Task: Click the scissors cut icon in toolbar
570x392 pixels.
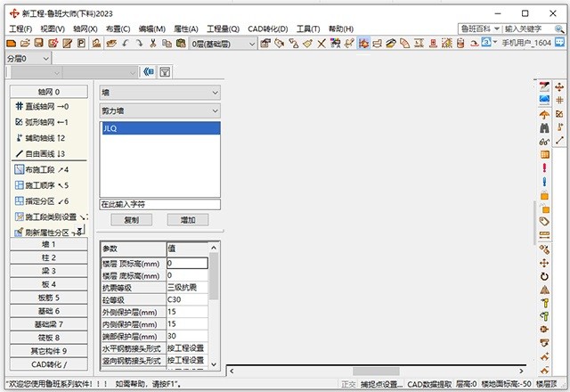Action: click(153, 43)
